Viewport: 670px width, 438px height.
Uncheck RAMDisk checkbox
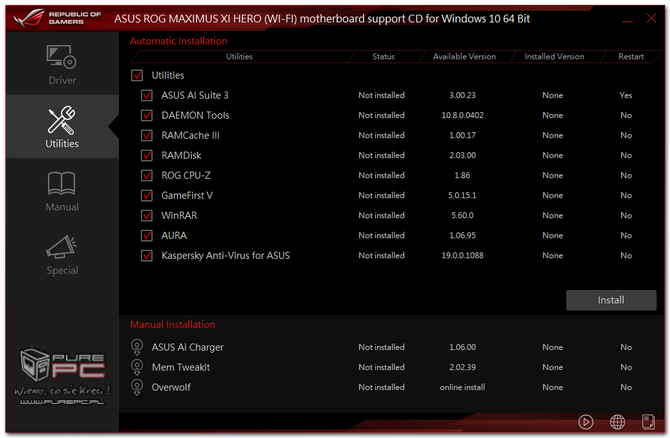coord(147,156)
